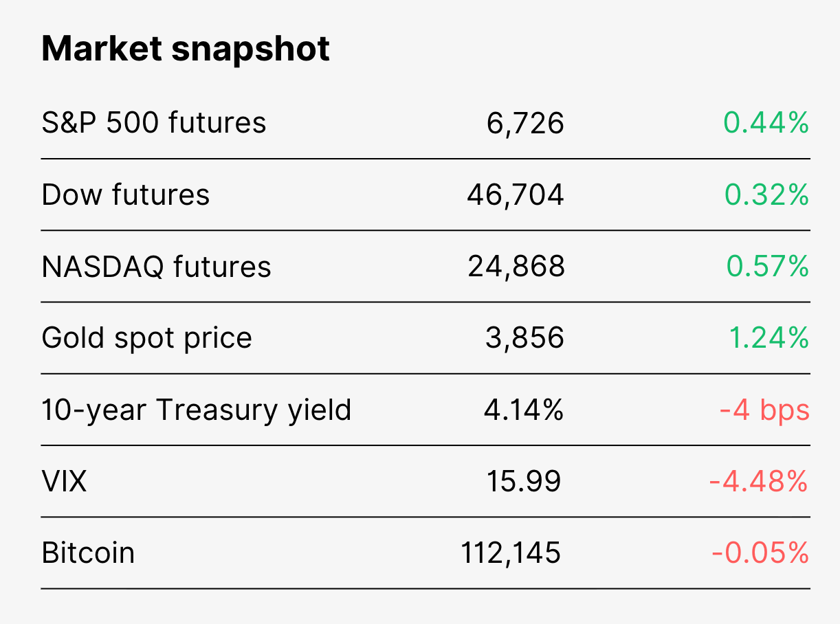Click the Bitcoin price 112,145

511,553
